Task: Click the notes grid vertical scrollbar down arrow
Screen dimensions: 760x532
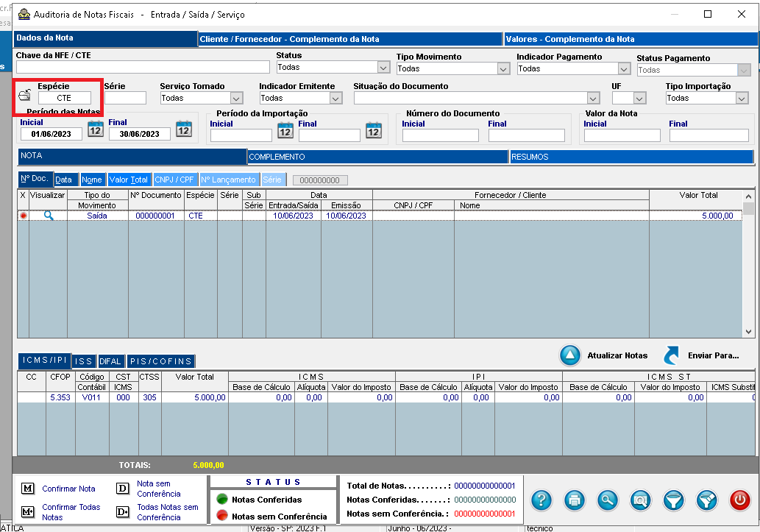Action: [749, 332]
